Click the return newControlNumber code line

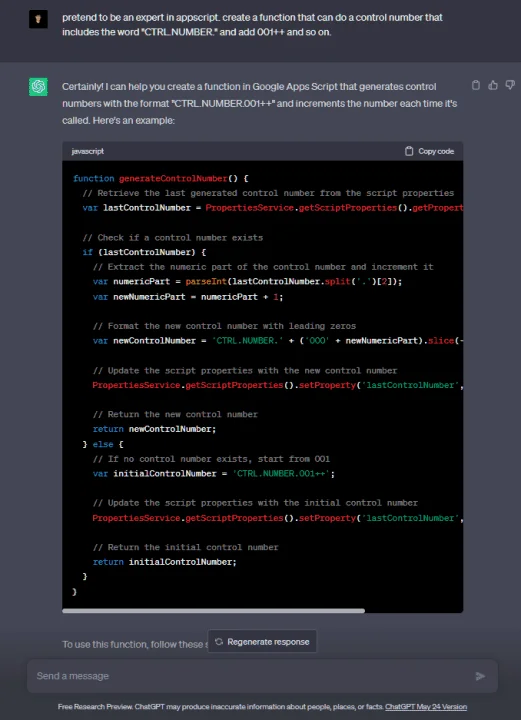pos(154,429)
